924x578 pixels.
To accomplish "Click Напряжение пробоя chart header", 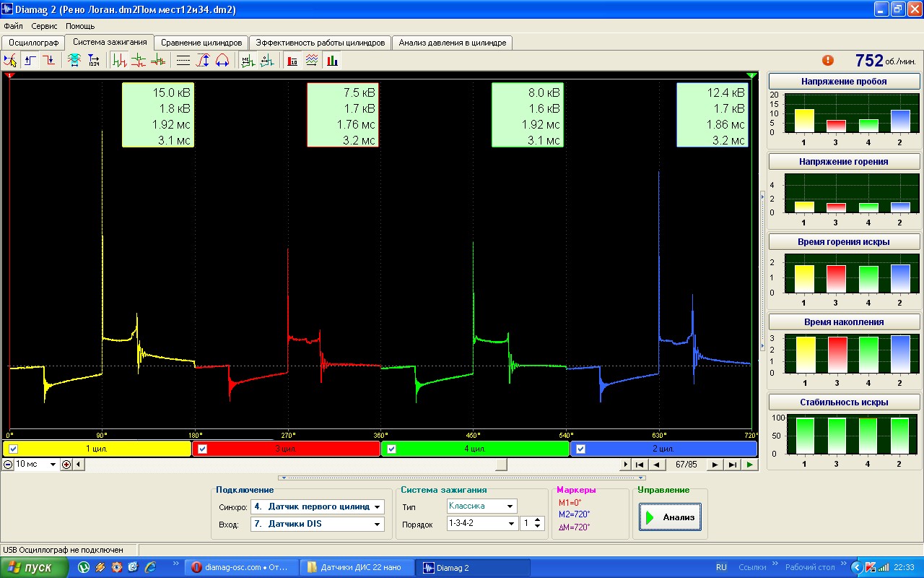I will coord(844,82).
